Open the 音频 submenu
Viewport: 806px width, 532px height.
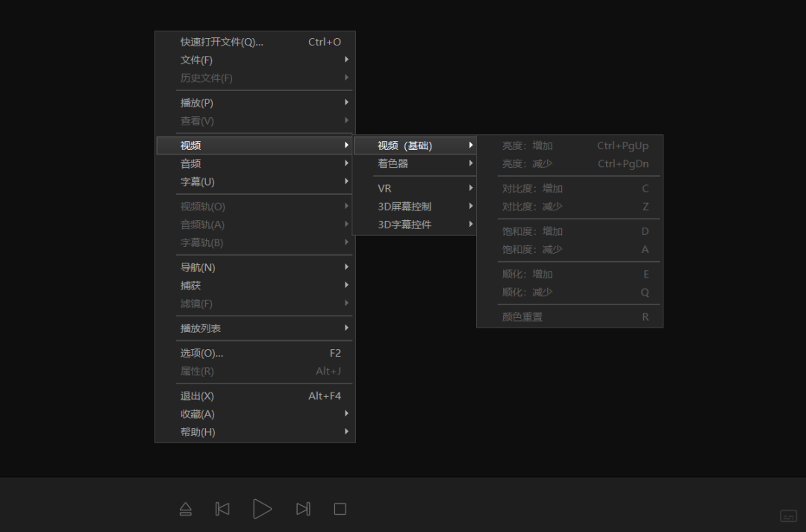pyautogui.click(x=255, y=163)
